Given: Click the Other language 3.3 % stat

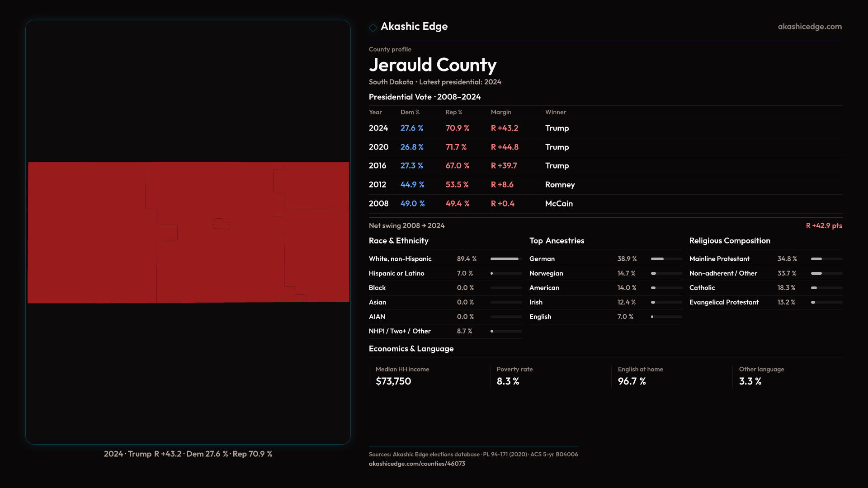Looking at the screenshot, I should point(750,381).
